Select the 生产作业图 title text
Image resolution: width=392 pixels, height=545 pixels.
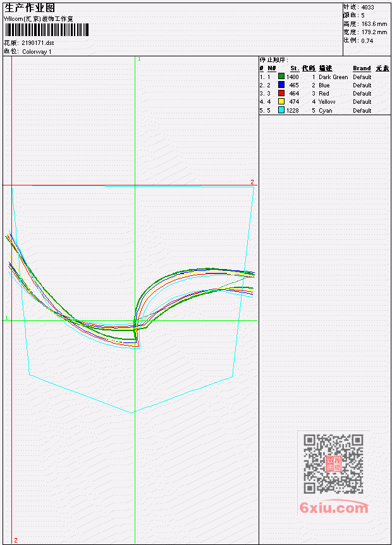(30, 8)
